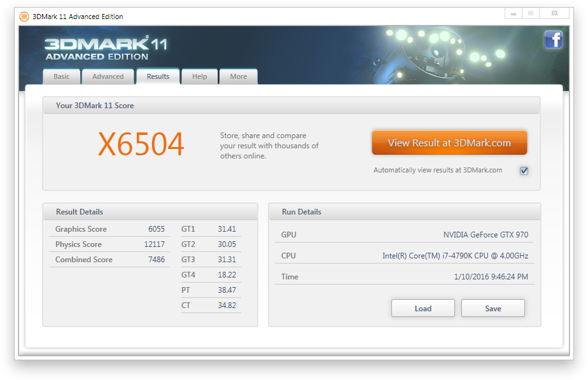
Task: Switch to the Basic tab
Action: [62, 76]
